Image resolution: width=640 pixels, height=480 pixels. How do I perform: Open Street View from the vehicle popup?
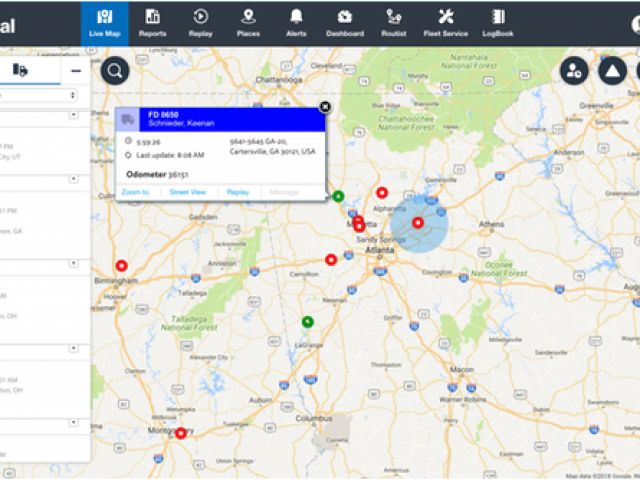187,192
